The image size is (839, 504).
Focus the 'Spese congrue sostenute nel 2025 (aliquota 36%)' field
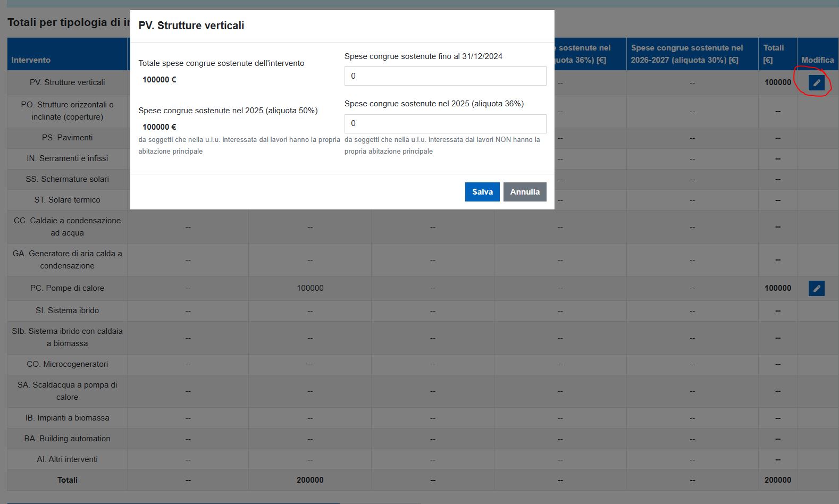click(x=445, y=123)
